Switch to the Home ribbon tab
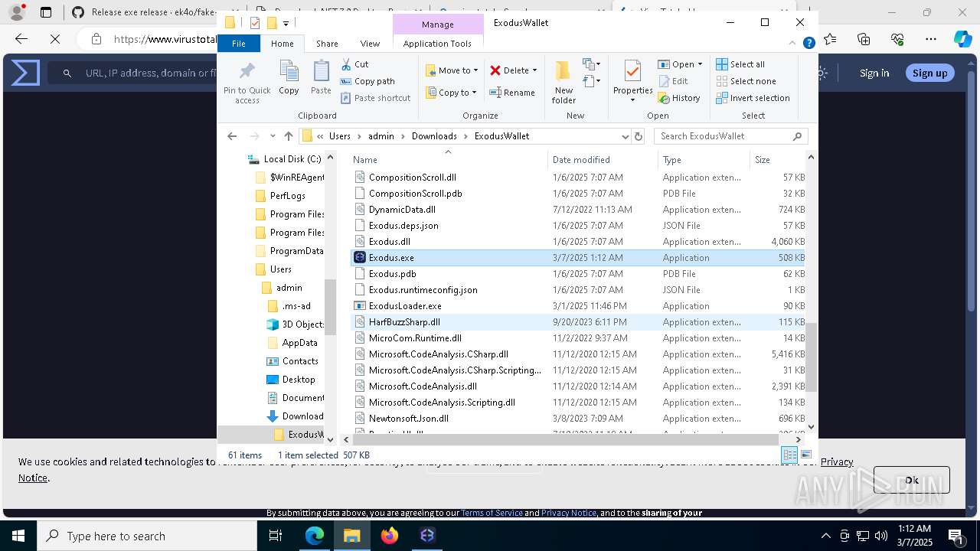Viewport: 980px width, 551px height. (282, 44)
